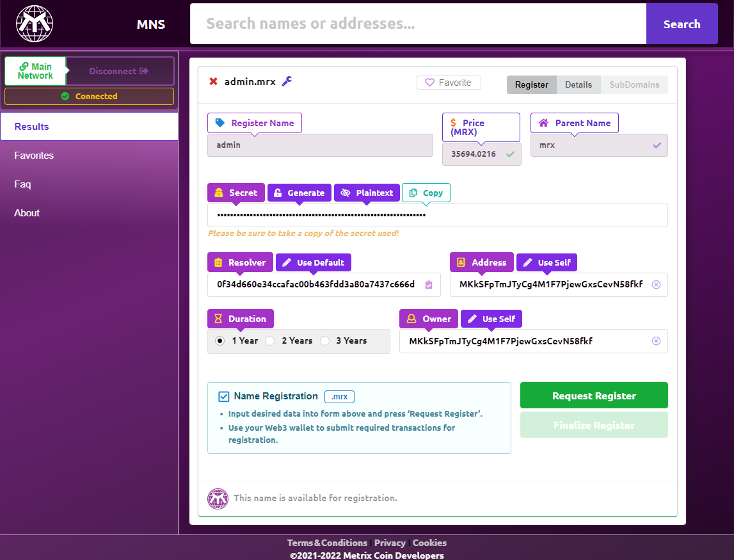
Task: Open the SubDomains tab
Action: pyautogui.click(x=634, y=84)
